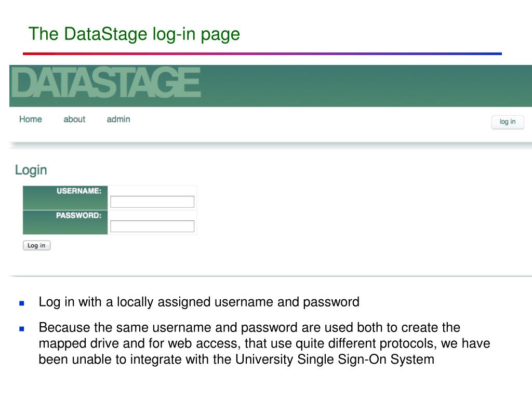Click the empty green banner area beside the logo
Screen dimensions: 532x399
[x=364, y=86]
